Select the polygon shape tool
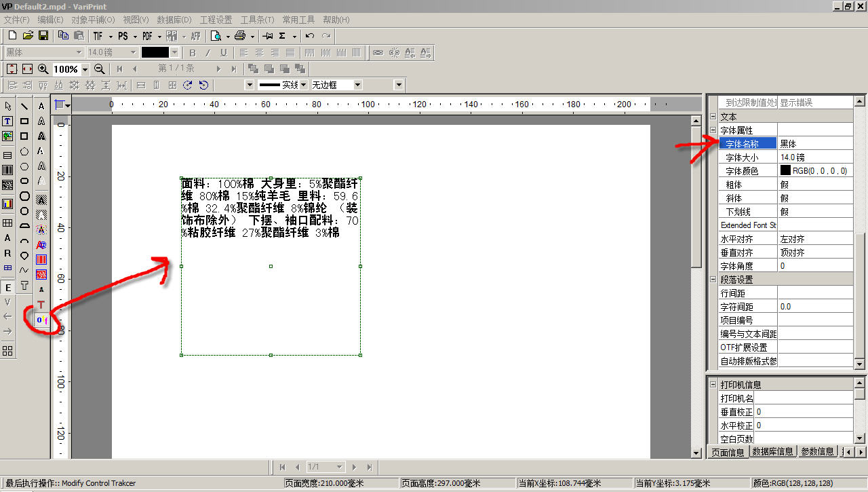868x492 pixels. click(x=24, y=151)
